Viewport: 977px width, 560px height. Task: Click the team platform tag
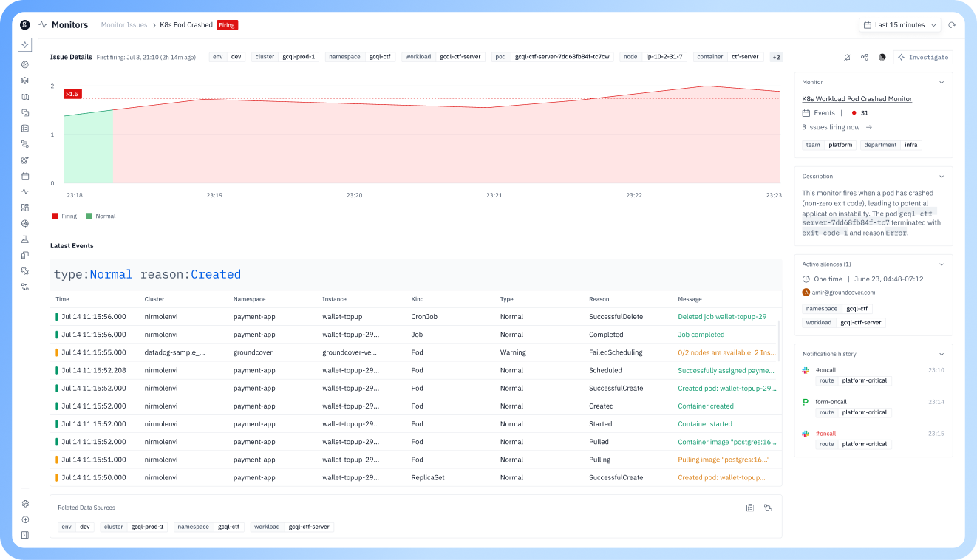click(829, 145)
